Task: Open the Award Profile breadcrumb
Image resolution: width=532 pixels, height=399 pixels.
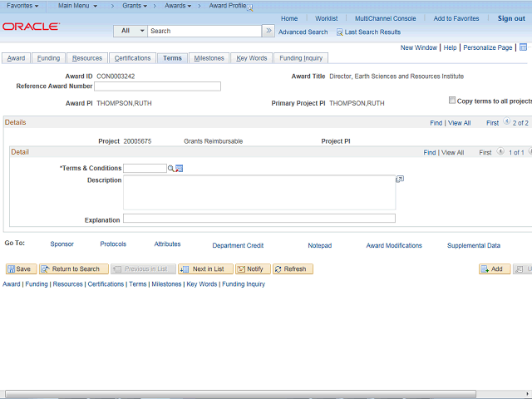Action: [x=227, y=6]
